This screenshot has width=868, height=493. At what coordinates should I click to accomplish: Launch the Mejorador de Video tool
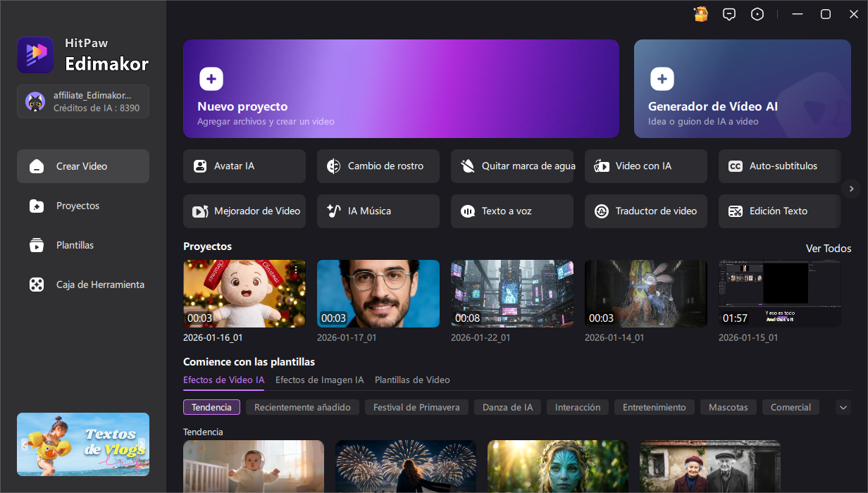point(244,211)
